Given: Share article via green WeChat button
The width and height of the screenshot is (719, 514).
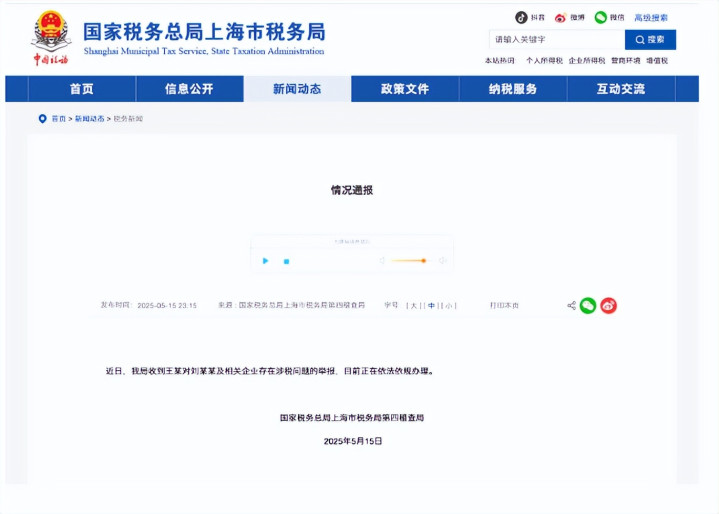Looking at the screenshot, I should [588, 305].
